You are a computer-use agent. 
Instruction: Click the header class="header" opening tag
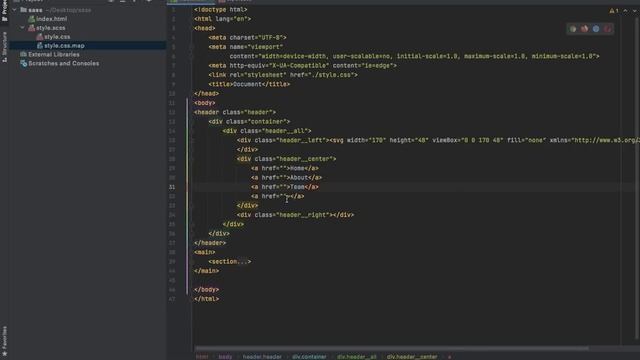[235, 112]
